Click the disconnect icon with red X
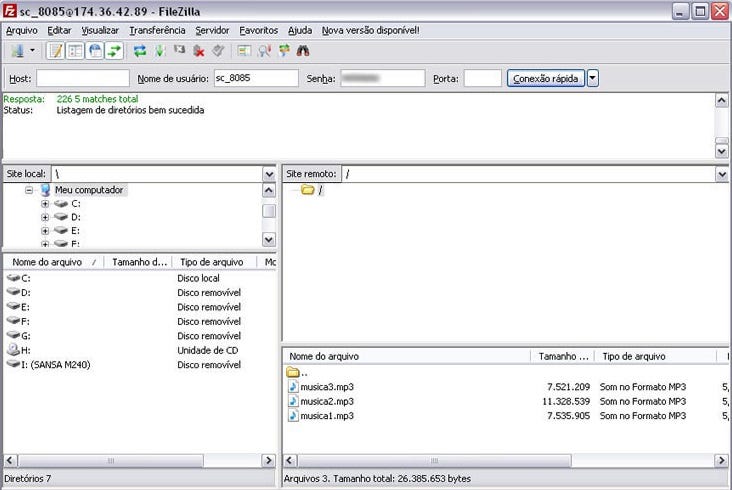732x490 pixels. 199,50
